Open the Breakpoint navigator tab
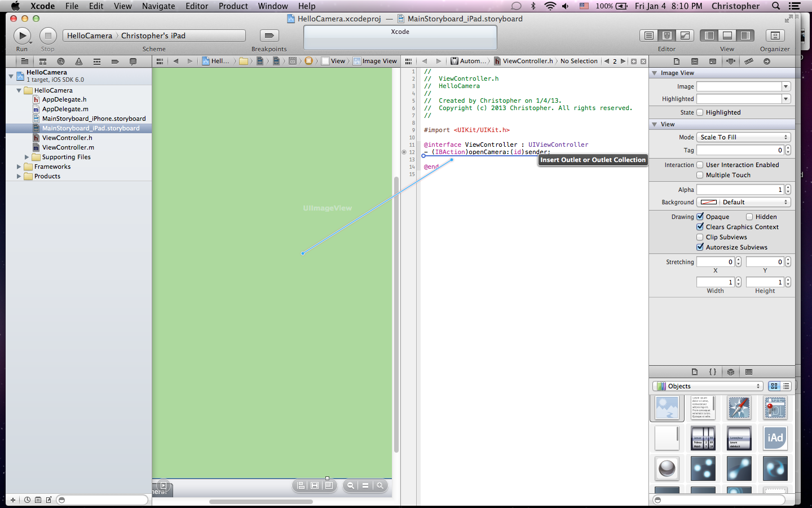The width and height of the screenshot is (812, 508). pyautogui.click(x=114, y=62)
